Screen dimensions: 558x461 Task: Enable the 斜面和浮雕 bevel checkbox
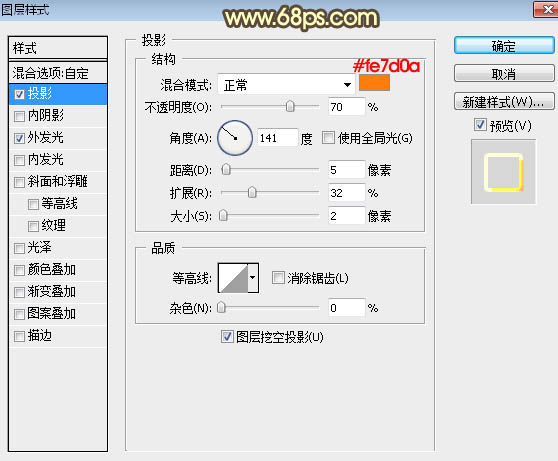[x=19, y=182]
